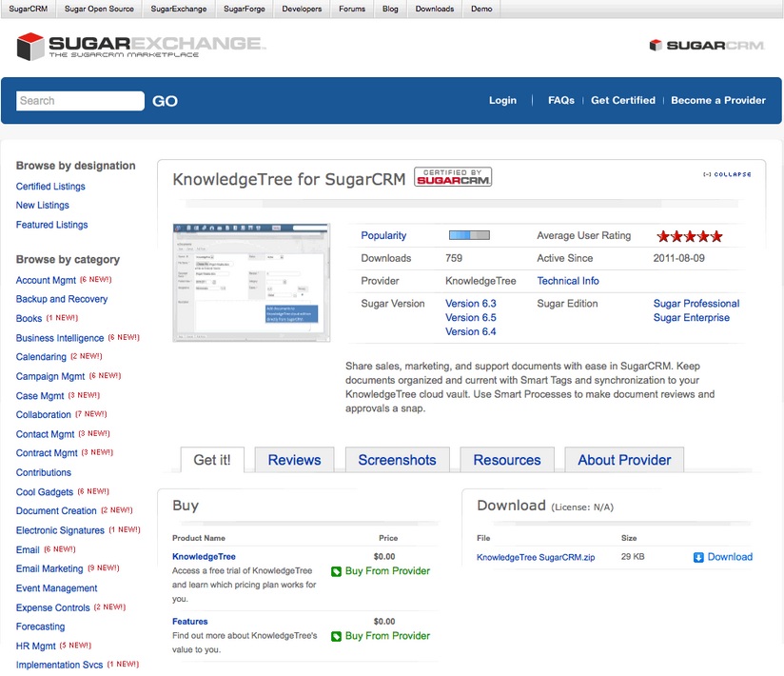Screen dimensions: 784x676
Task: Browse Featured Listings
Action: point(51,225)
